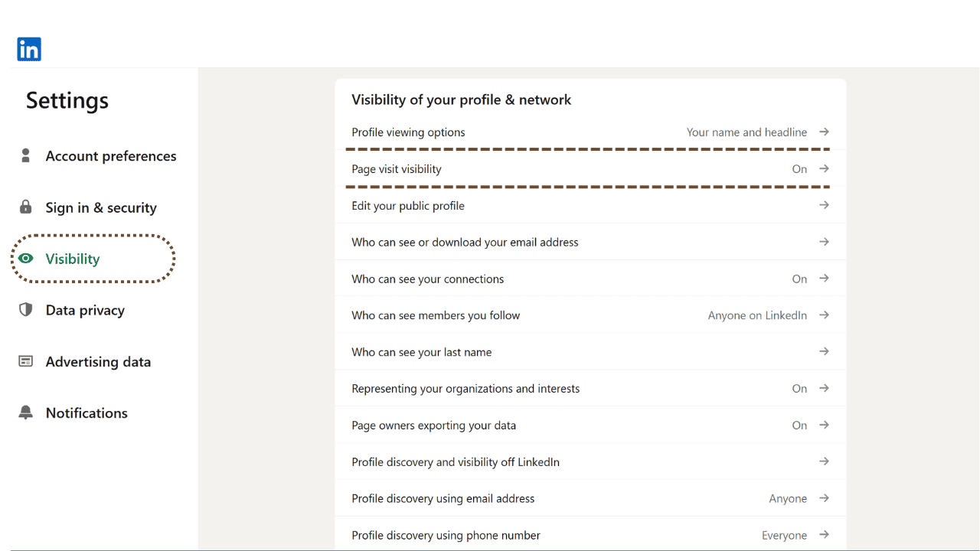The width and height of the screenshot is (980, 551).
Task: Click the LinkedIn logo icon
Action: coord(29,50)
